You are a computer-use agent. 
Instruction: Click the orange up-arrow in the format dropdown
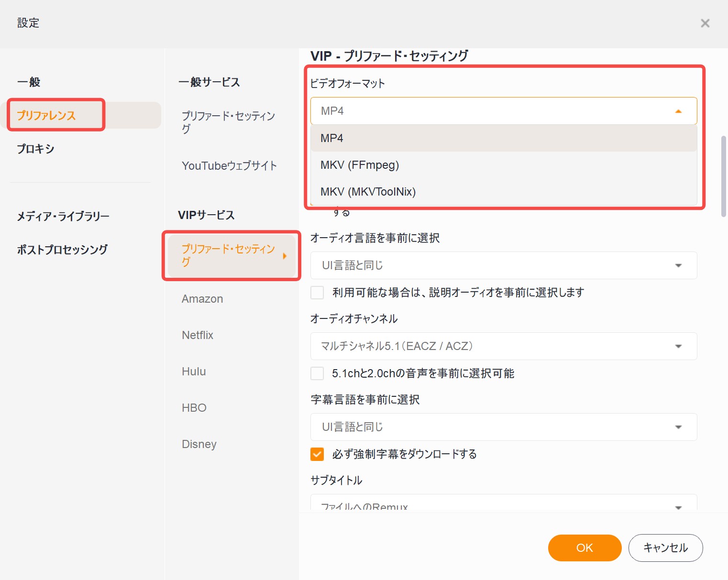click(x=678, y=111)
